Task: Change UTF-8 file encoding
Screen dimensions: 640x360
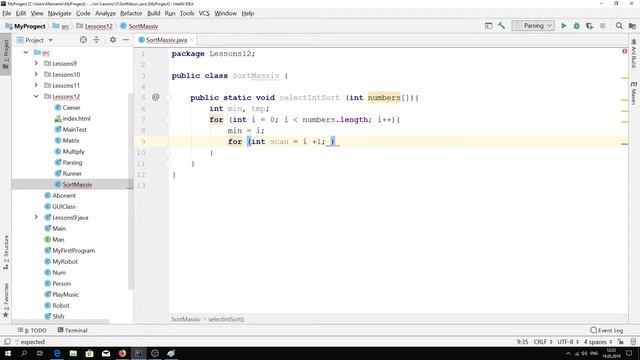Action: (x=568, y=342)
